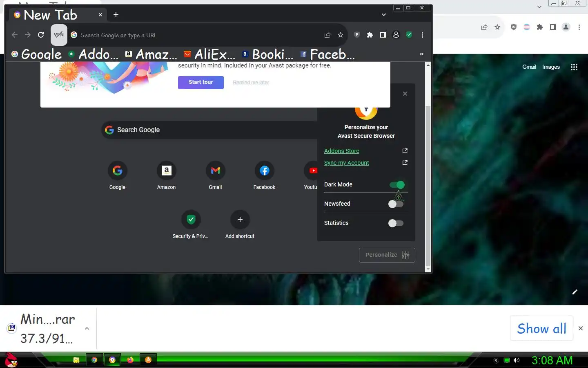Open uBlock shield extension in Chrome window
The height and width of the screenshot is (368, 588).
point(514,27)
